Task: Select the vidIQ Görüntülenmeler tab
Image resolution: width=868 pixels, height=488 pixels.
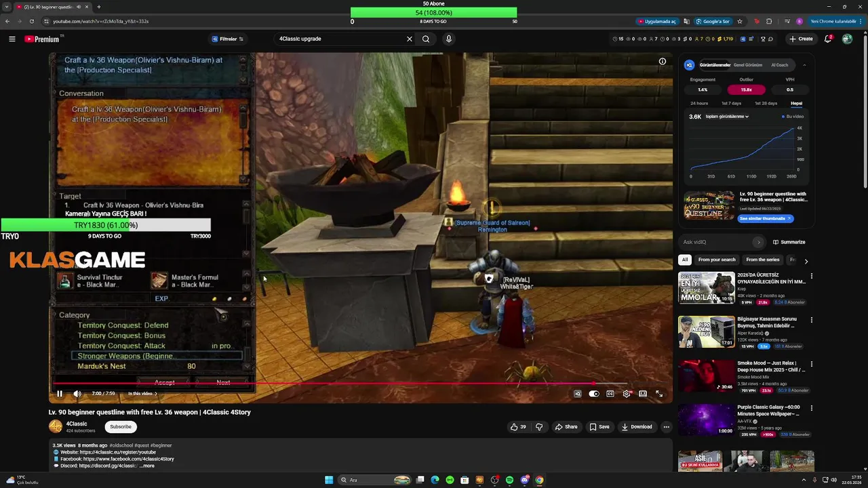Action: point(715,65)
